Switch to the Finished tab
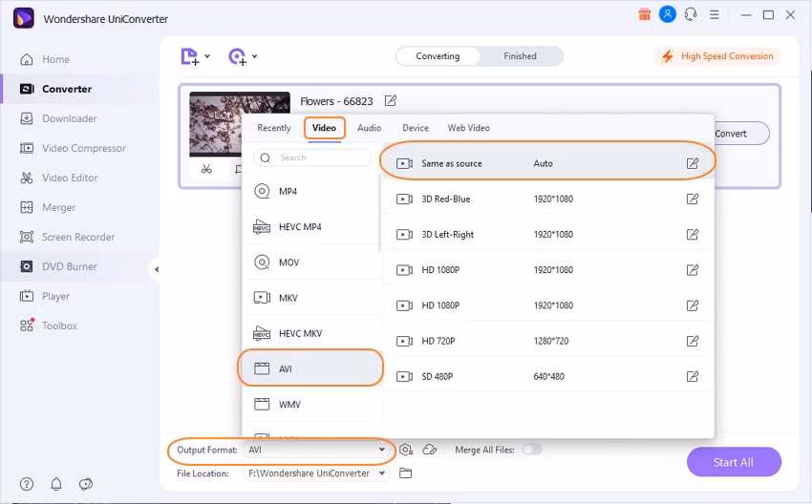812x504 pixels. [x=520, y=56]
